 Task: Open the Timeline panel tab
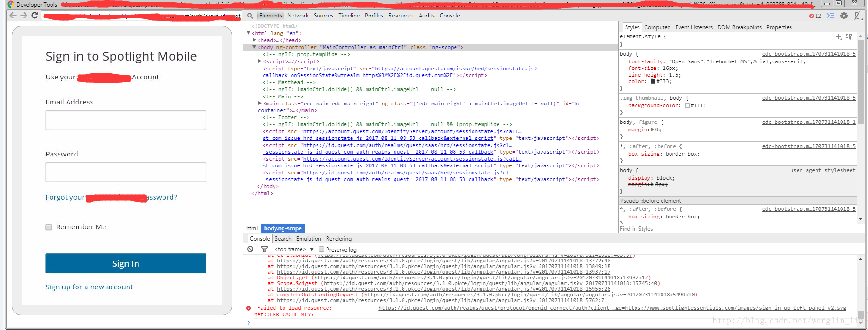[349, 16]
